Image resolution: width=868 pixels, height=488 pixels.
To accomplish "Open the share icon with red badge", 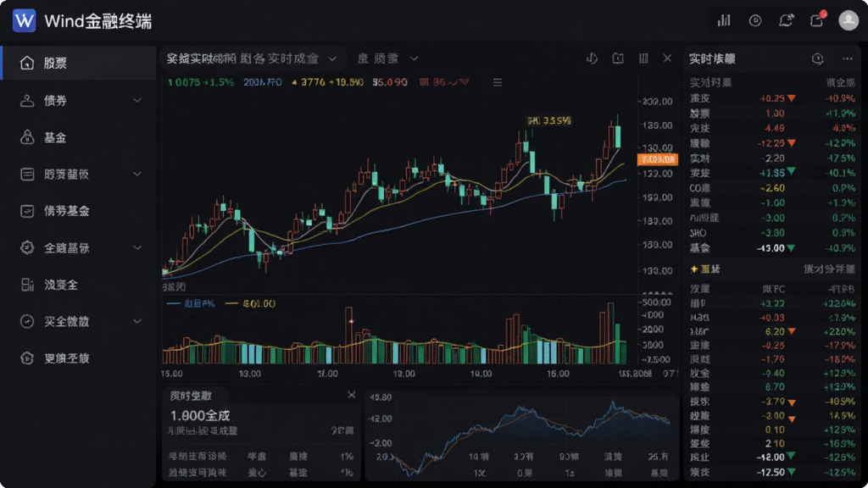I will pyautogui.click(x=817, y=20).
